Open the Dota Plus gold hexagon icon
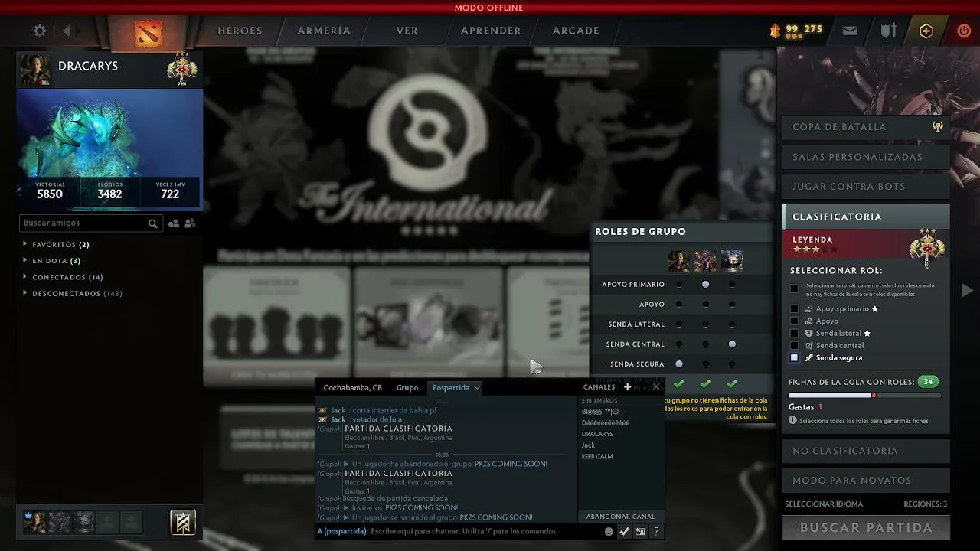This screenshot has width=980, height=551. pos(926,31)
